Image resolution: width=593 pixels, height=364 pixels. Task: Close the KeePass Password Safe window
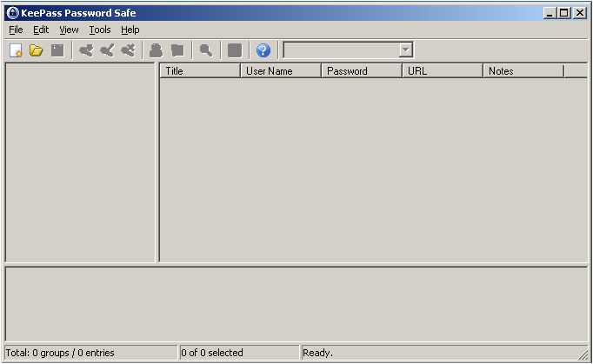click(x=580, y=13)
